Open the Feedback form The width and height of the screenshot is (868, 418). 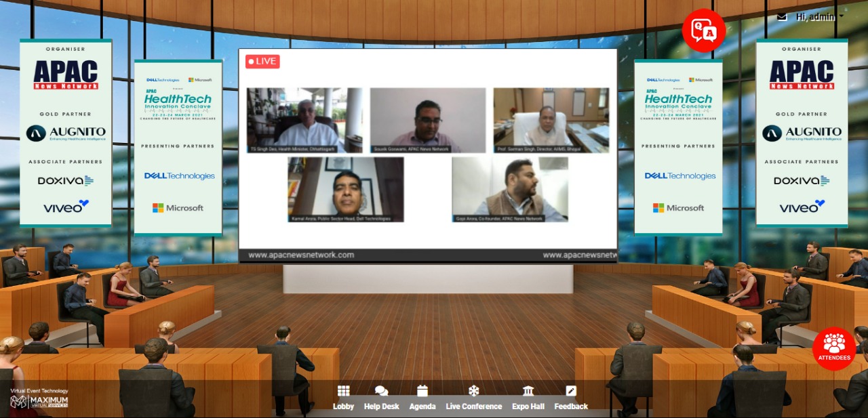pyautogui.click(x=571, y=398)
